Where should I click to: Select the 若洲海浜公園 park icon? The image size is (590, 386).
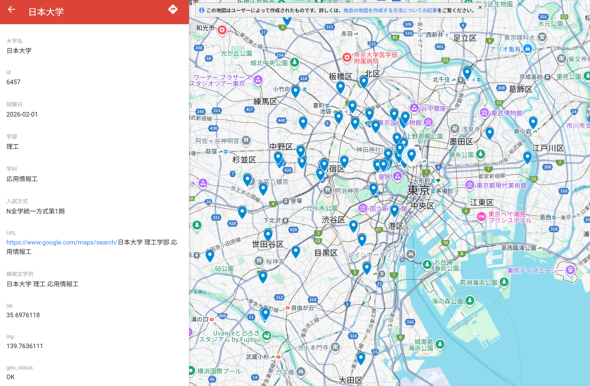504,282
